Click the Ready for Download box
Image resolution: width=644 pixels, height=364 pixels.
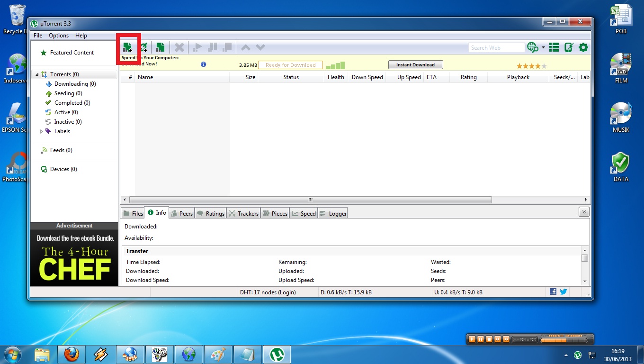tap(290, 65)
